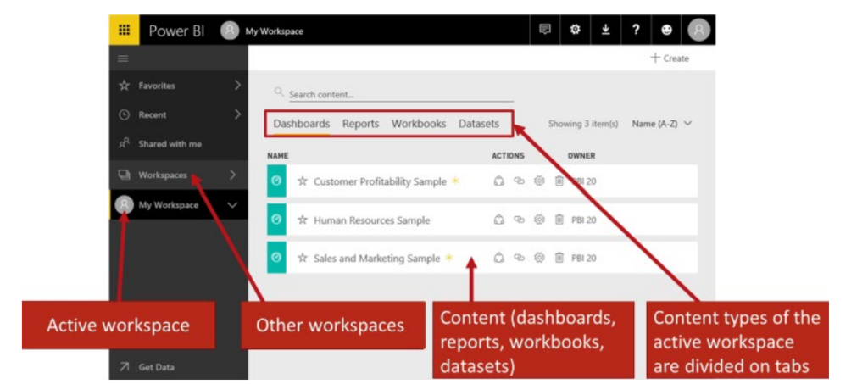
Task: Open the user profile avatar at top right
Action: click(x=698, y=30)
